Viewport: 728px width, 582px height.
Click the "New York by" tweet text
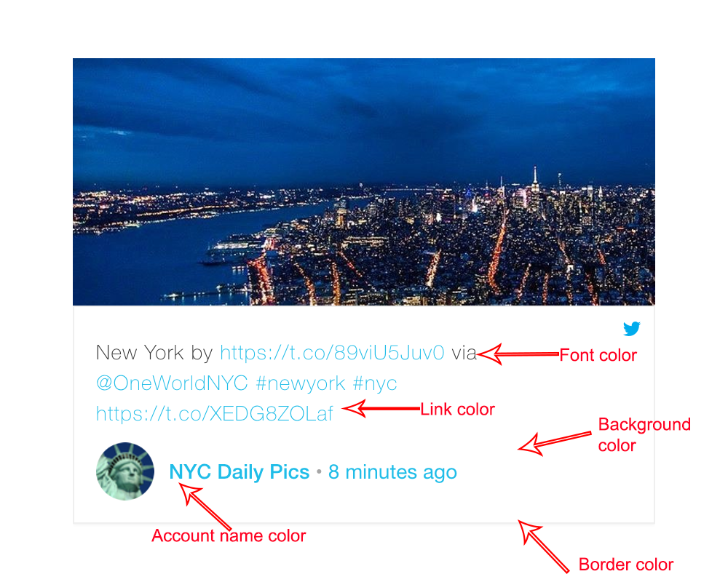(x=154, y=353)
